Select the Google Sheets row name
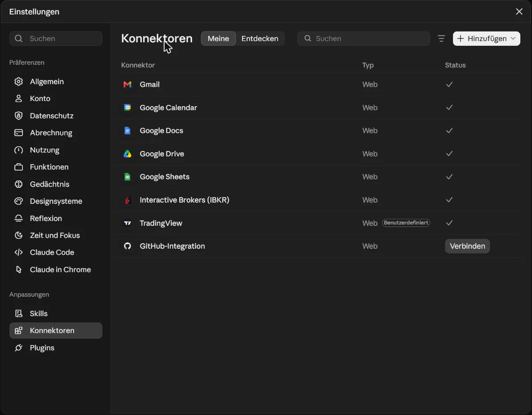This screenshot has height=415, width=532. click(164, 177)
